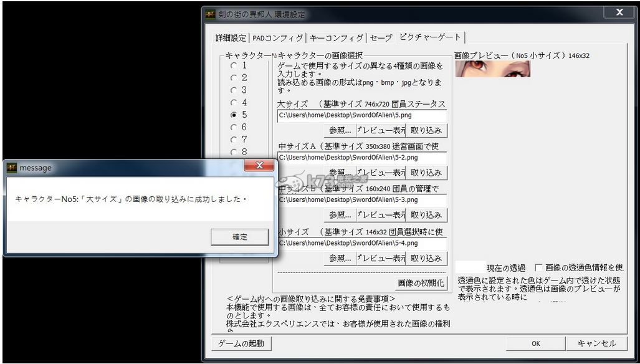The image size is (640, 364).
Task: Select the キーコンフィグ tab
Action: click(336, 38)
